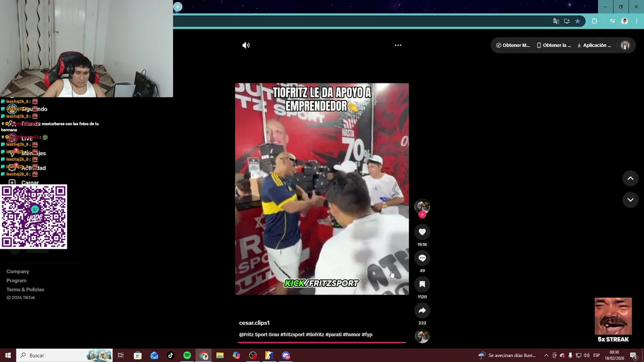Mute the TikTok video with speaker icon
The height and width of the screenshot is (362, 644).
click(246, 45)
